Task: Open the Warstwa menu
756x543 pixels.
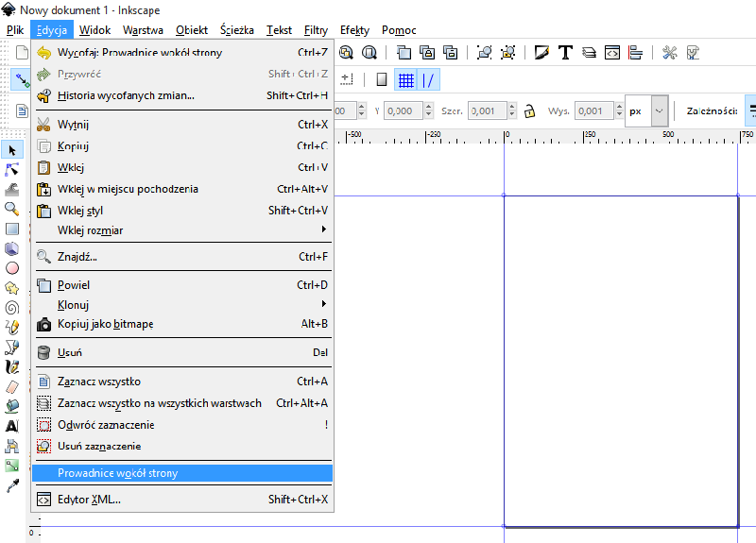Action: click(143, 30)
